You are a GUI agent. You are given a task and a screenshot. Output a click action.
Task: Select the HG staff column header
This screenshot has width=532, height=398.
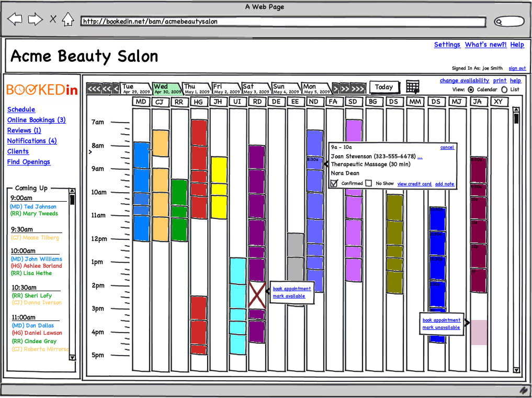[x=198, y=102]
